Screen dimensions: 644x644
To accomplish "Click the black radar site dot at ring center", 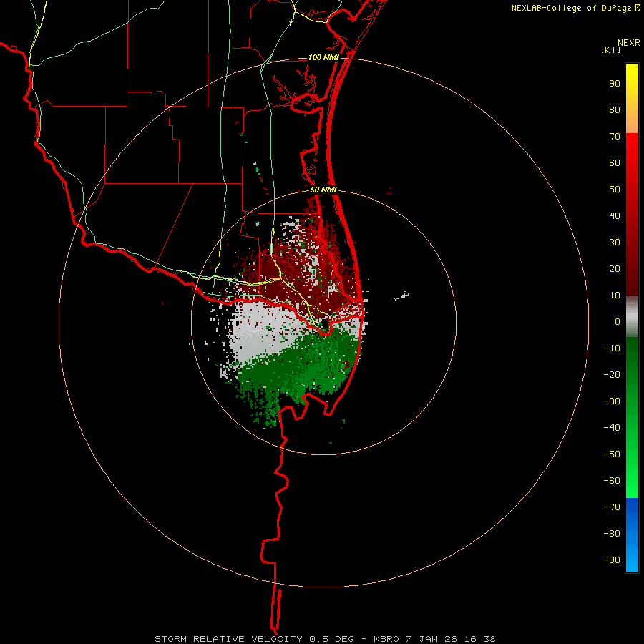I will 324,324.
